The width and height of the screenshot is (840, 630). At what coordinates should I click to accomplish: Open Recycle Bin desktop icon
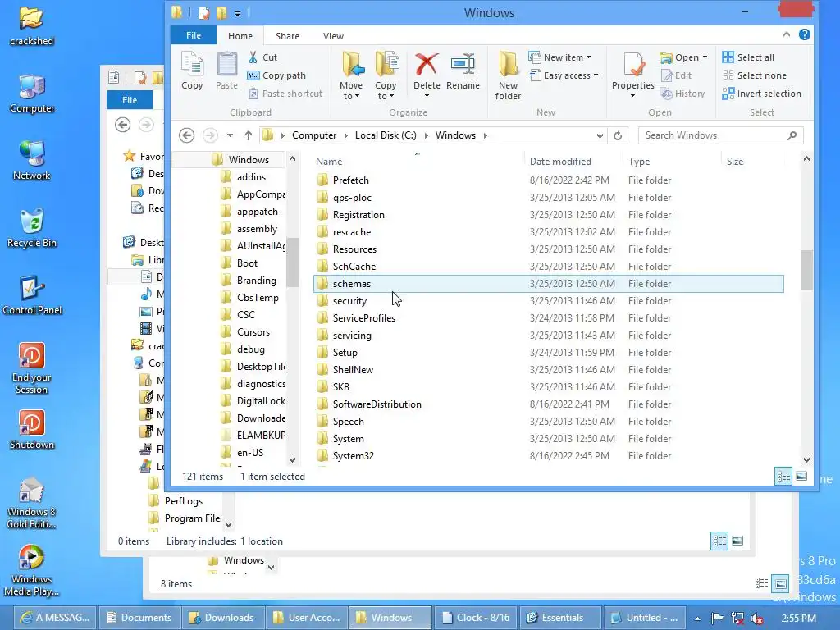pos(32,228)
